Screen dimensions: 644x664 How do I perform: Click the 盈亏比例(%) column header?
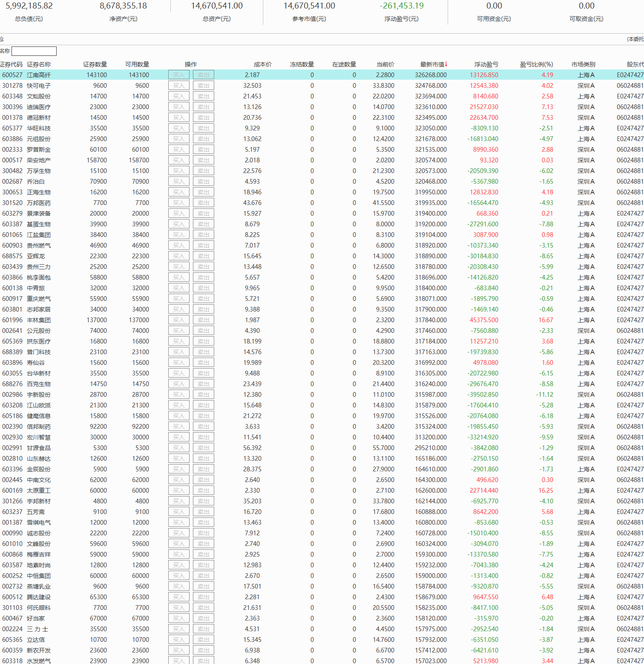(536, 64)
